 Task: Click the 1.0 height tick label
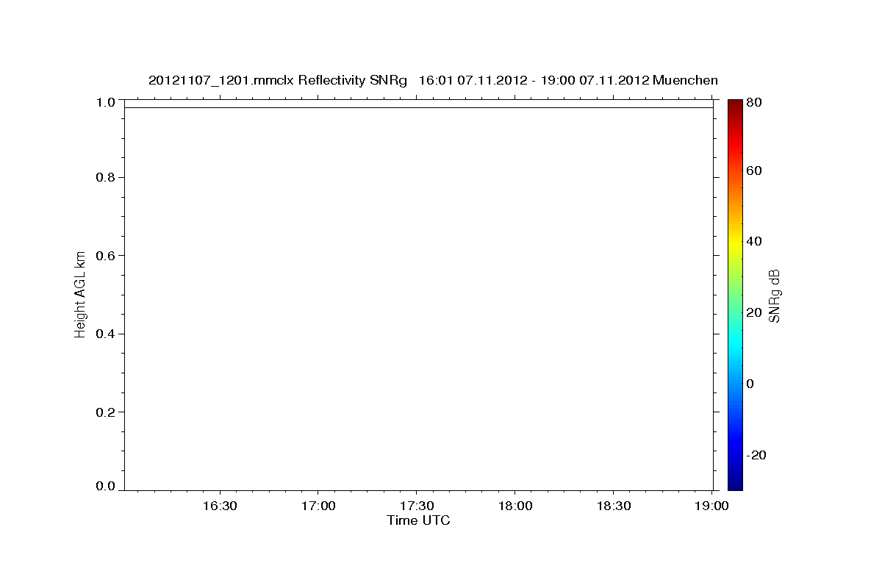point(107,102)
